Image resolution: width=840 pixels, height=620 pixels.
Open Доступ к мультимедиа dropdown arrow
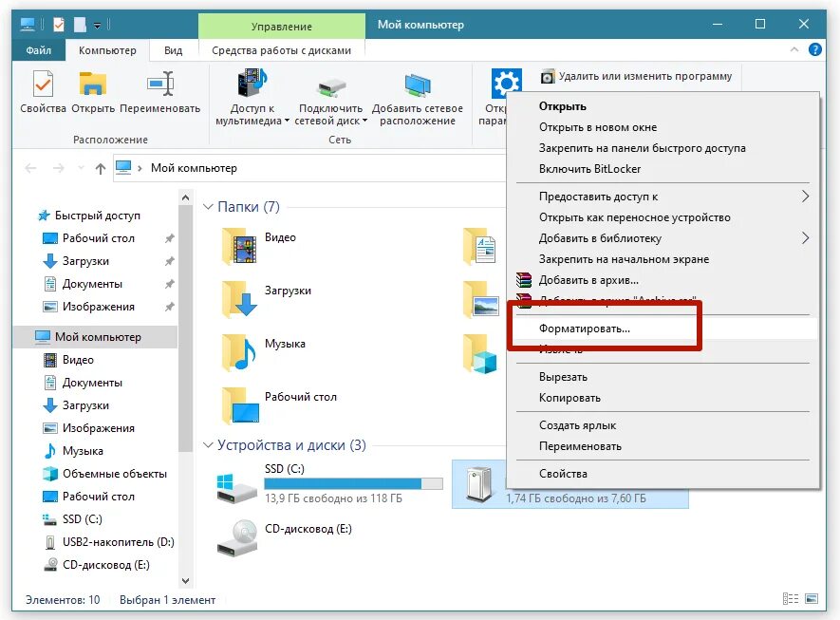(x=287, y=122)
